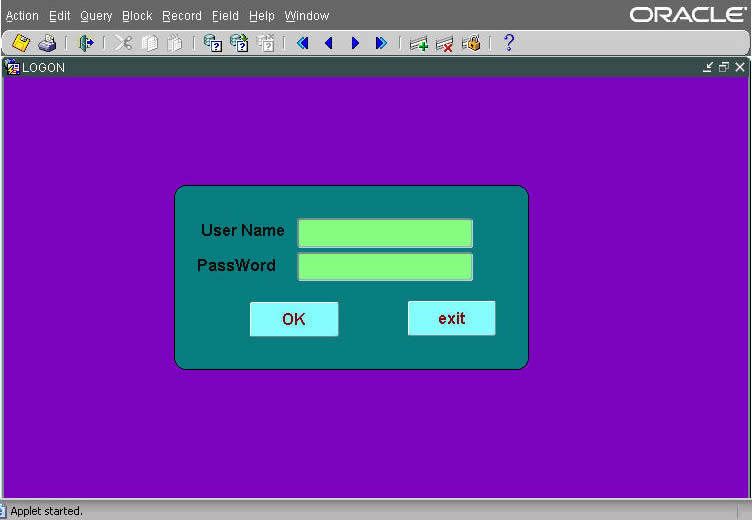Click the Execute Query icon
Image resolution: width=752 pixels, height=520 pixels.
point(239,43)
